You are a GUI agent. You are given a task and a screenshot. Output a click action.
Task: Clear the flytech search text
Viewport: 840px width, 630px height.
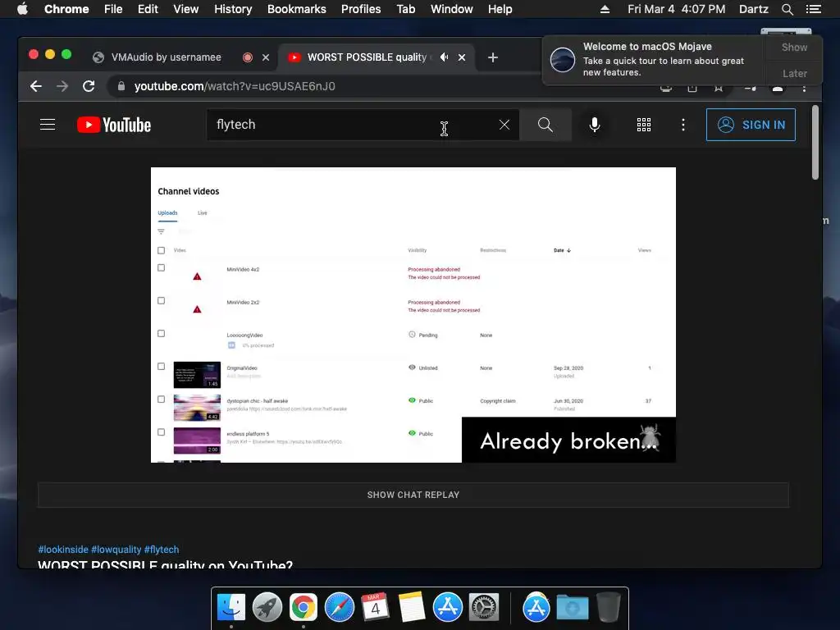click(504, 125)
